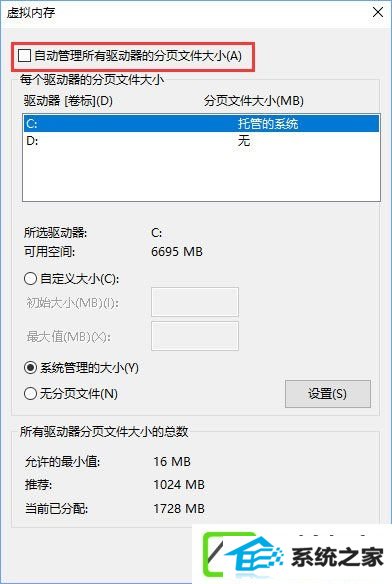Select drive D: in the drive list
Image resolution: width=392 pixels, height=584 pixels.
[x=201, y=141]
